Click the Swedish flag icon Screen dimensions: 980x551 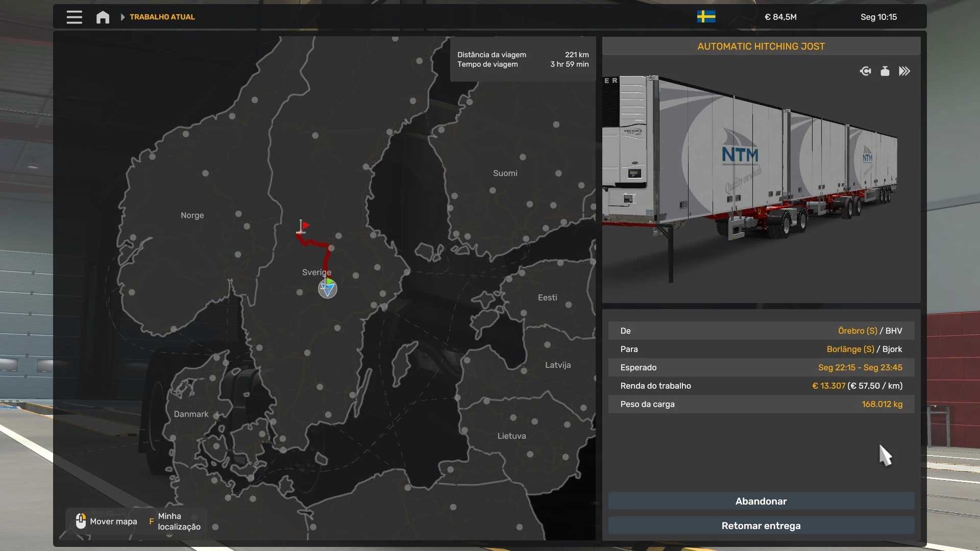click(706, 17)
